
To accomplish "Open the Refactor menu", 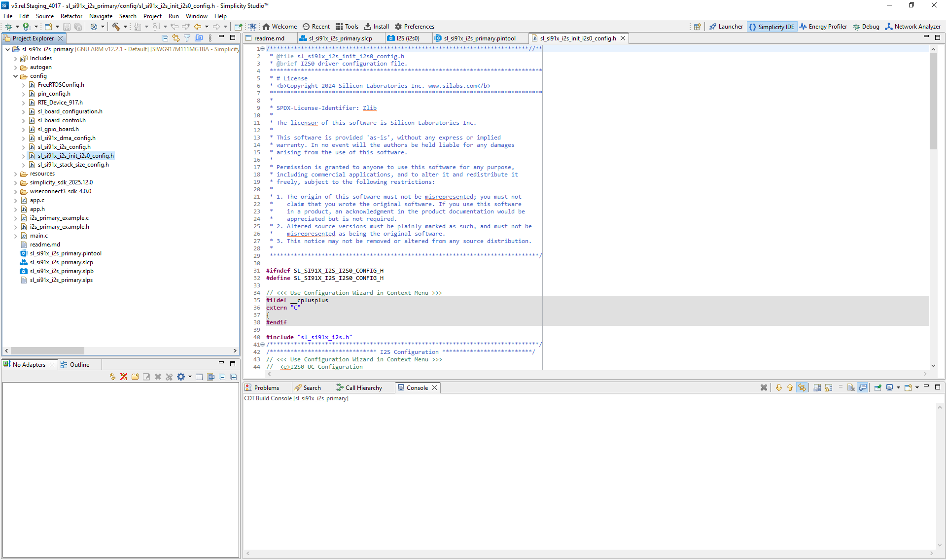I will tap(71, 16).
